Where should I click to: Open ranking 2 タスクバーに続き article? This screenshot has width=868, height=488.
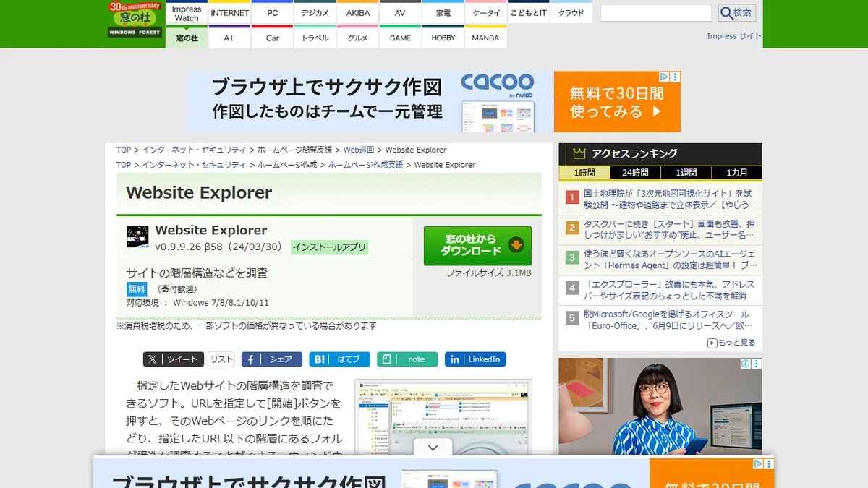670,229
